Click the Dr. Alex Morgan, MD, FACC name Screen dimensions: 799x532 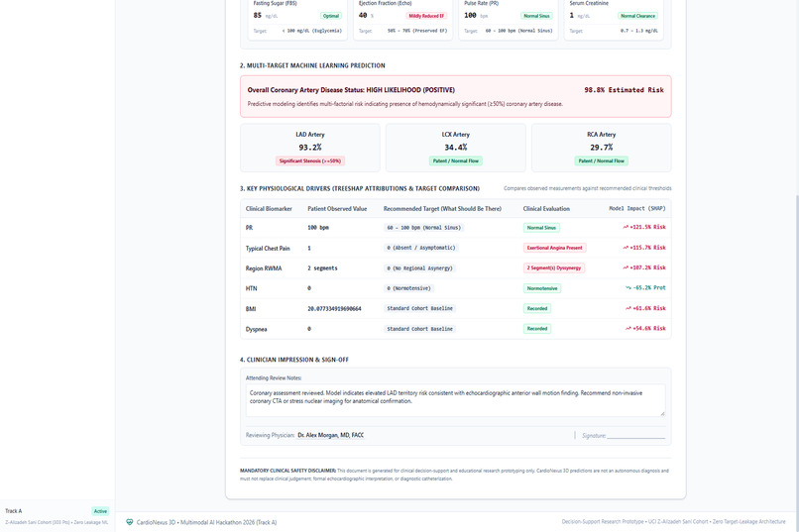coord(331,435)
